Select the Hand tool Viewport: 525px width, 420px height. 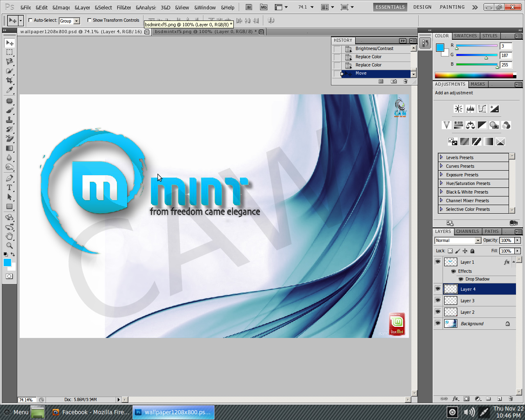click(9, 236)
